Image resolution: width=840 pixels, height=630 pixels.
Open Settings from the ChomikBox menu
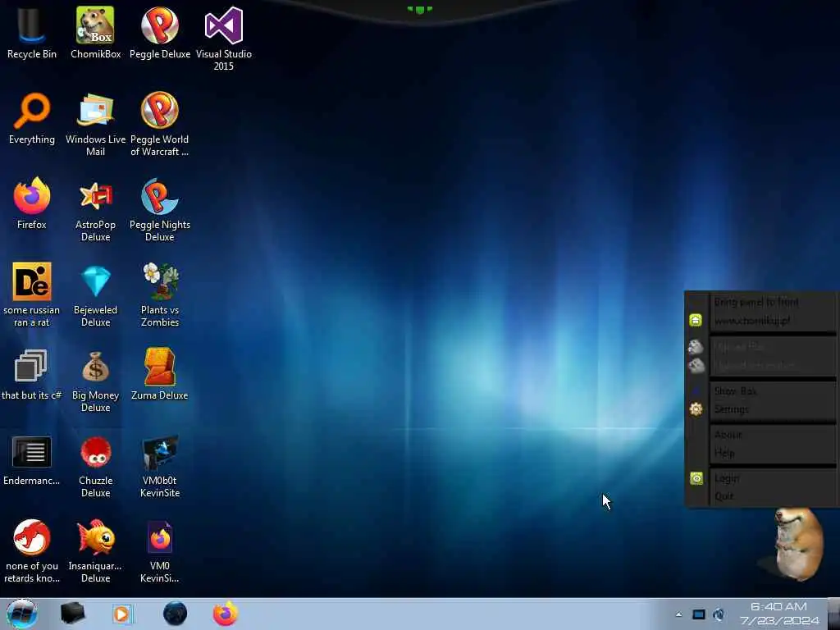pyautogui.click(x=731, y=409)
